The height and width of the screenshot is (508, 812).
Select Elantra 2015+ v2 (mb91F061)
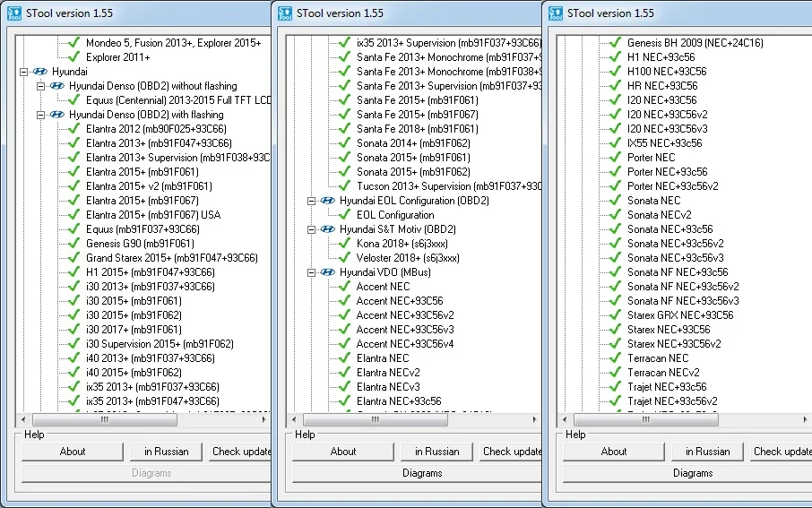[149, 186]
